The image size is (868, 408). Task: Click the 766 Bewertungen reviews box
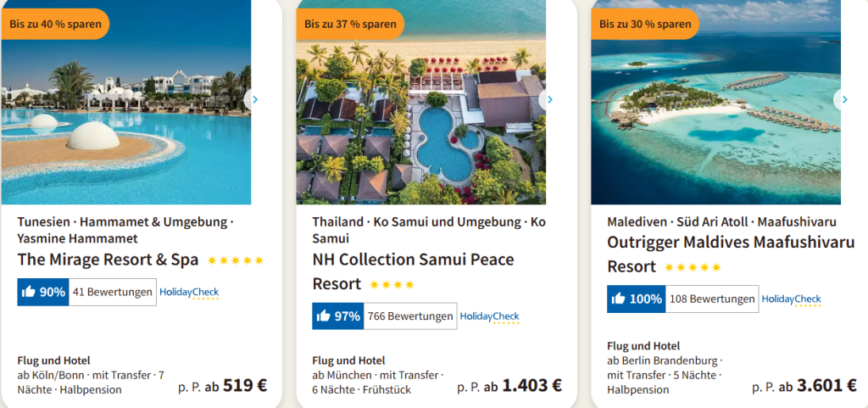click(x=410, y=316)
